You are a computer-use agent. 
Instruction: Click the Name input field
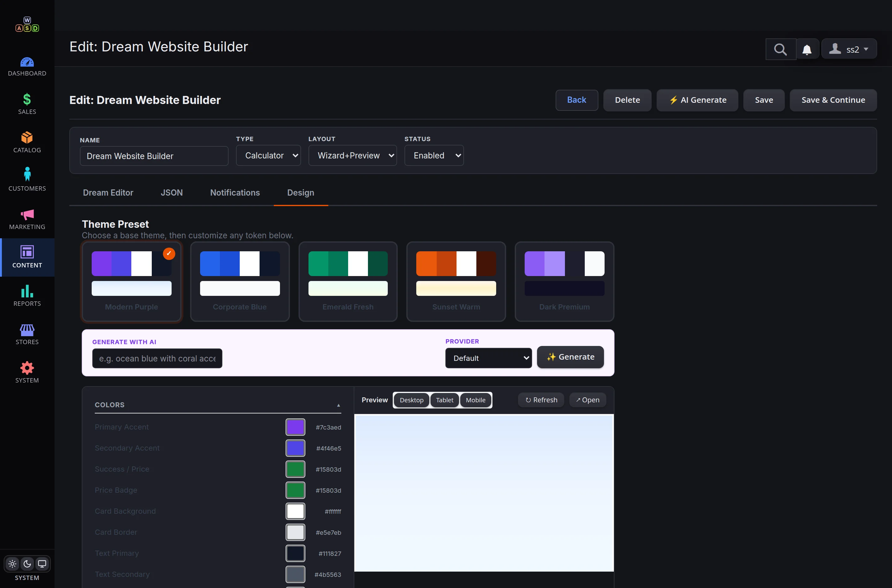154,156
